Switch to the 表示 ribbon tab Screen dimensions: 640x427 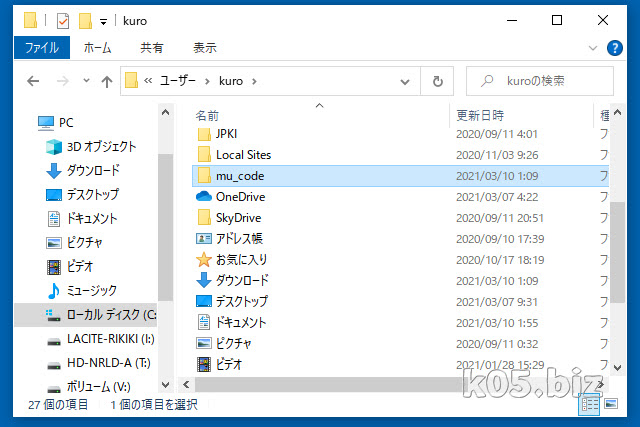(x=204, y=48)
